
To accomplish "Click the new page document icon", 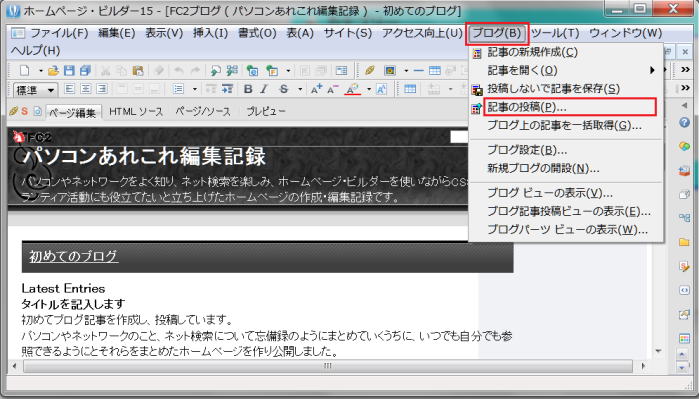I will coord(25,70).
